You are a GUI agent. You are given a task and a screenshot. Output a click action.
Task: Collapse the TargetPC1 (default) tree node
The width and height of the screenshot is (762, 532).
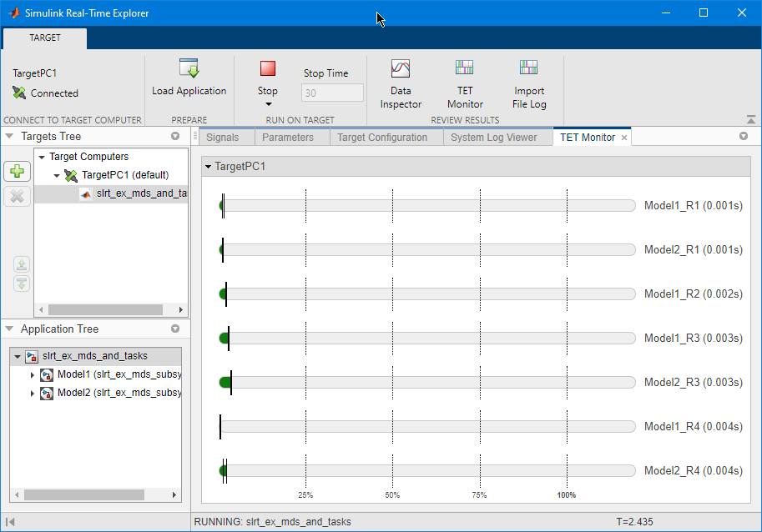57,175
